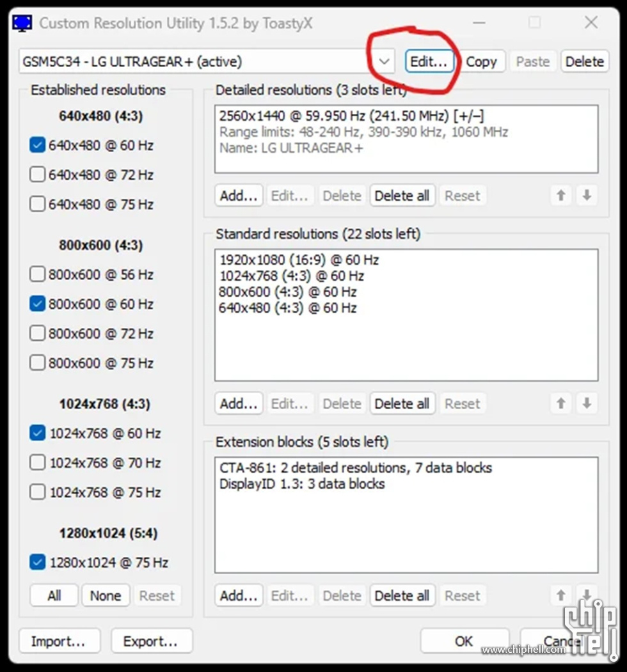Viewport: 627px width, 672px height.
Task: Click the down arrow in Detailed resolutions
Action: pyautogui.click(x=587, y=196)
